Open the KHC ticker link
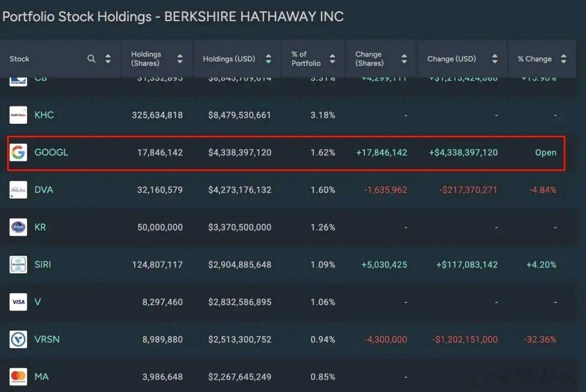 click(x=44, y=115)
